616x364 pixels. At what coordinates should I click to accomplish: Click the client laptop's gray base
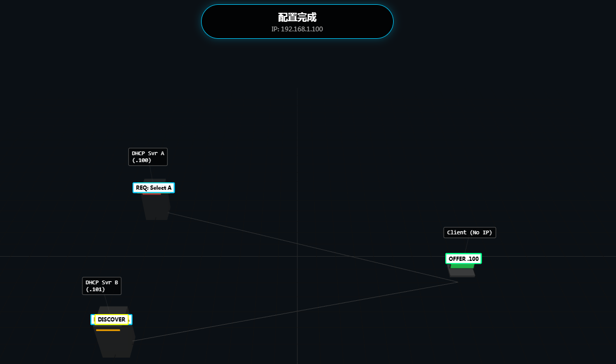[x=462, y=273]
